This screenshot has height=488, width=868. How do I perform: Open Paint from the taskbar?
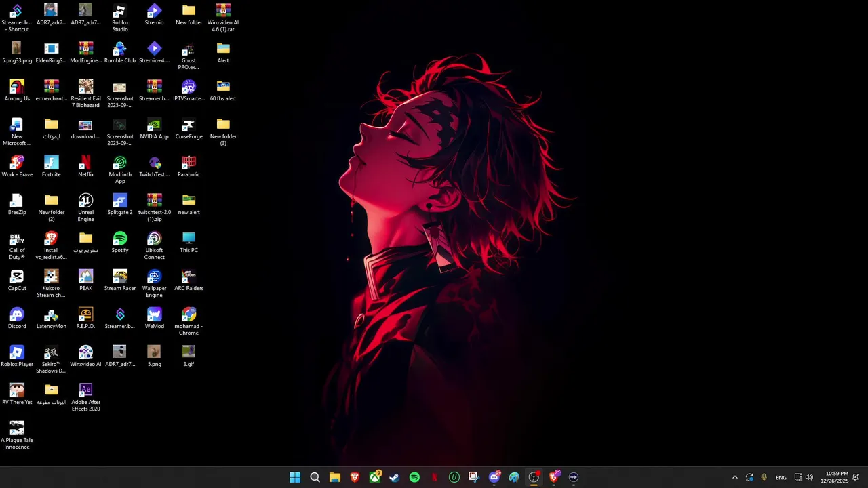514,477
